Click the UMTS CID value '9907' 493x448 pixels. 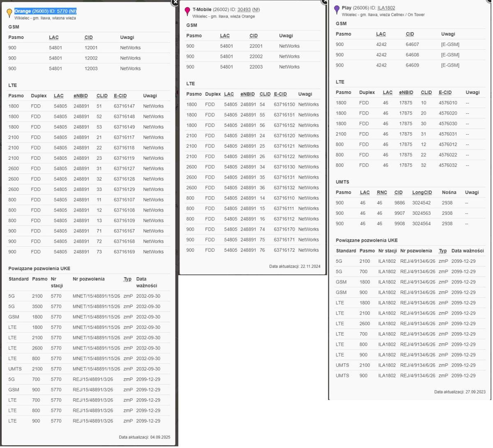[400, 214]
